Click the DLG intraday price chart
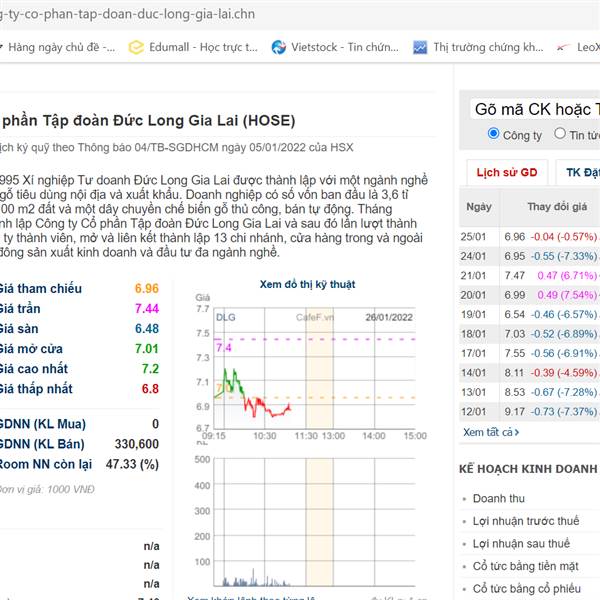 (x=315, y=368)
